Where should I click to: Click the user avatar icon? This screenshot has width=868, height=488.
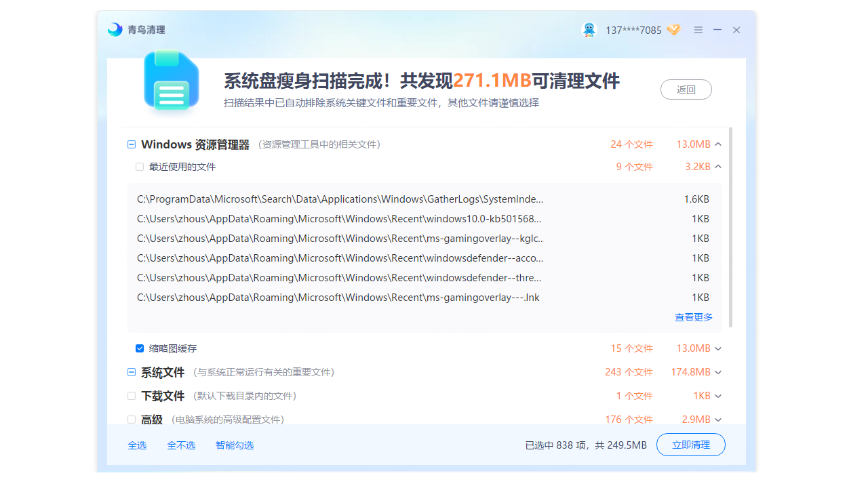[x=589, y=30]
